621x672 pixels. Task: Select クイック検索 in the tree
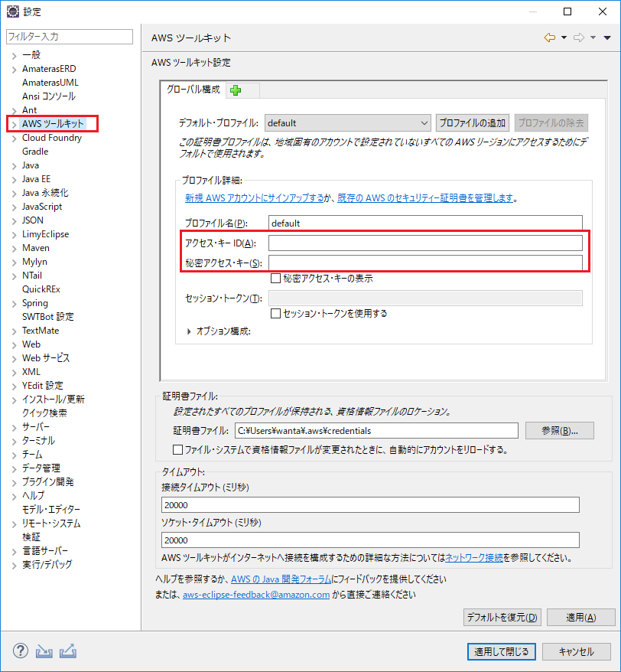pyautogui.click(x=44, y=413)
